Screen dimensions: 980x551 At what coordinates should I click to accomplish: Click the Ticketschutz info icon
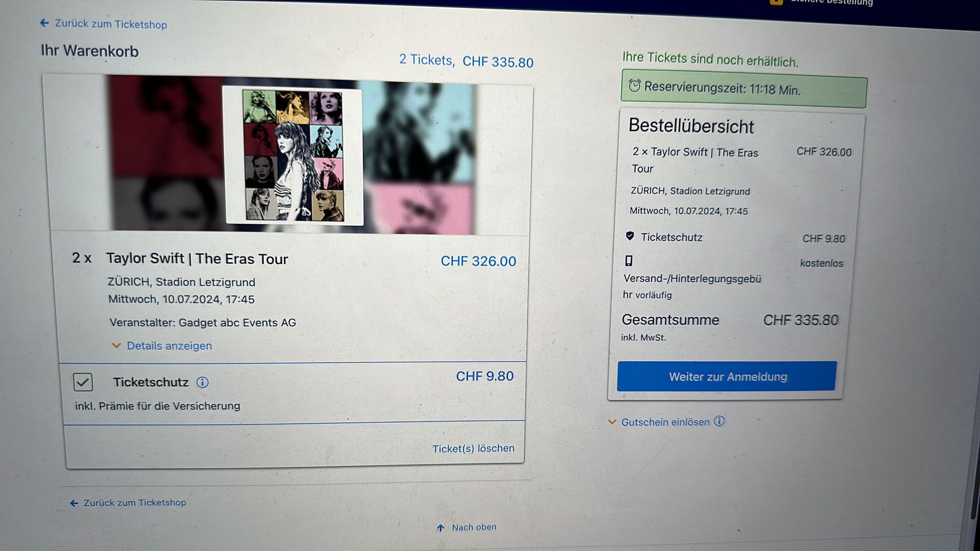click(203, 383)
